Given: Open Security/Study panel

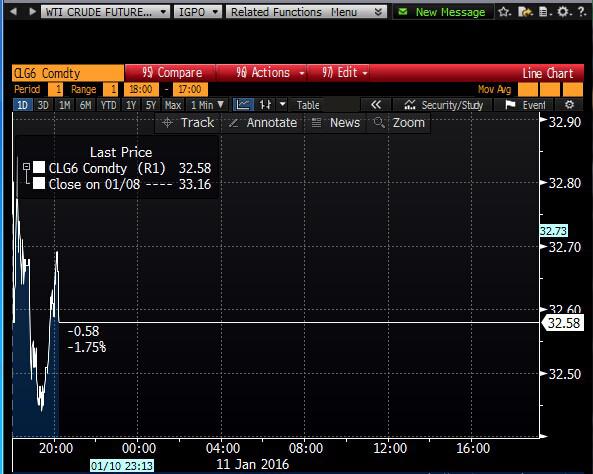Looking at the screenshot, I should coord(443,105).
